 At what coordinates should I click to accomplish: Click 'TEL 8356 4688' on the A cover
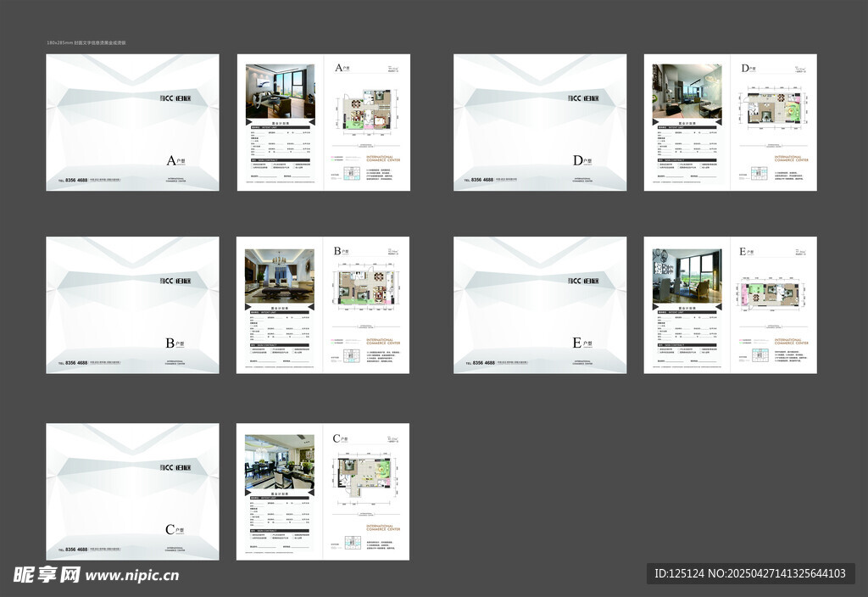[73, 181]
